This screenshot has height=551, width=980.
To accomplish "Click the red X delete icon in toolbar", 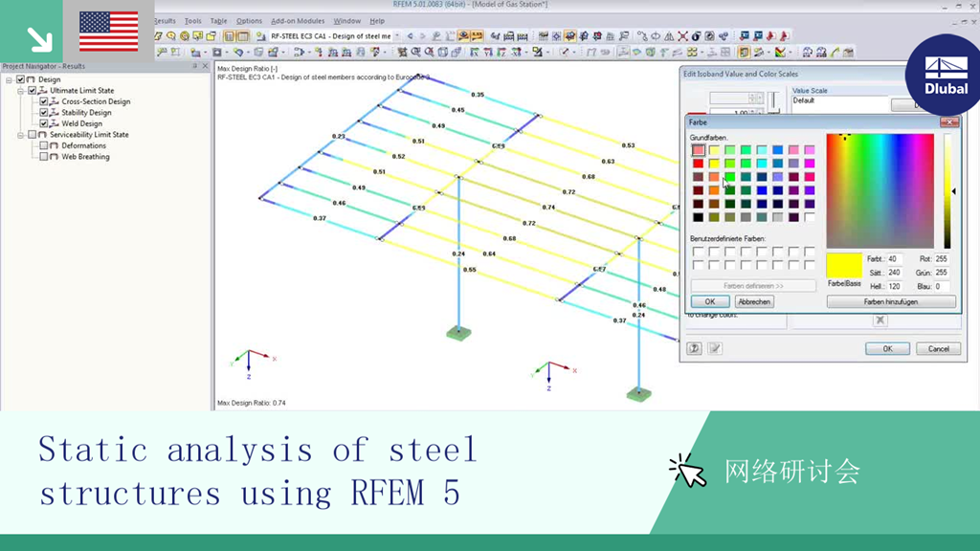I will pyautogui.click(x=682, y=36).
